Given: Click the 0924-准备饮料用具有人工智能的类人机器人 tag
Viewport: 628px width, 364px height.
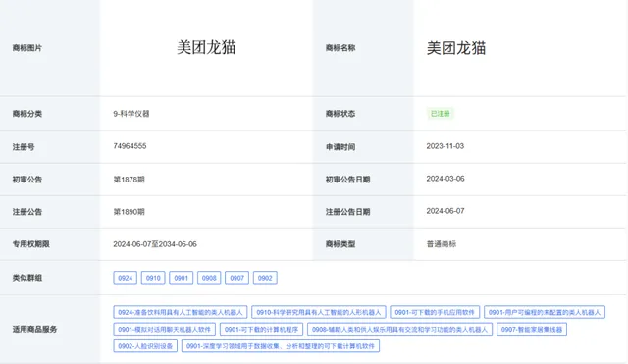Looking at the screenshot, I should point(181,312).
